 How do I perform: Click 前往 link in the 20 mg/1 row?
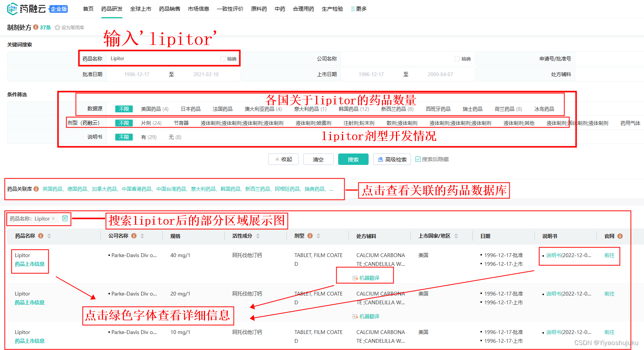[x=609, y=294]
